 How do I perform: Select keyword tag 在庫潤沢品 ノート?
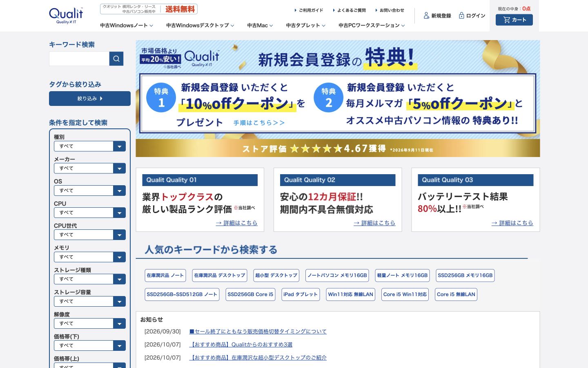pos(165,276)
